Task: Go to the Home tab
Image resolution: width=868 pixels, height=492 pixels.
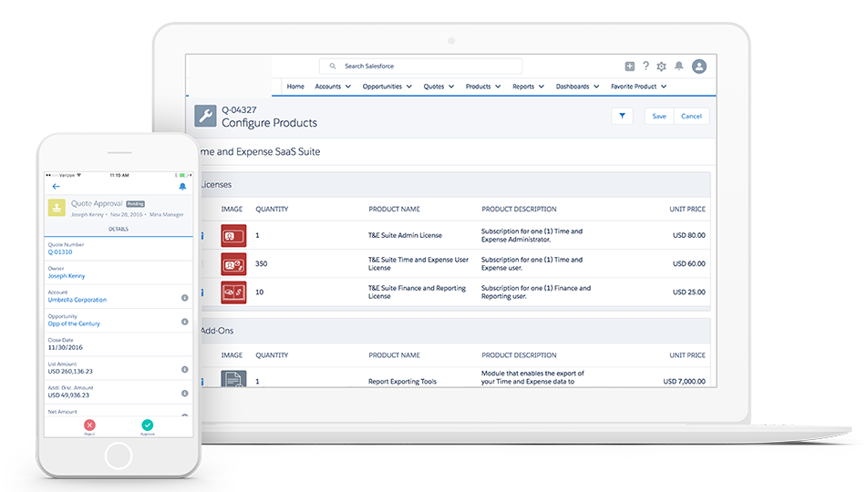Action: (295, 87)
